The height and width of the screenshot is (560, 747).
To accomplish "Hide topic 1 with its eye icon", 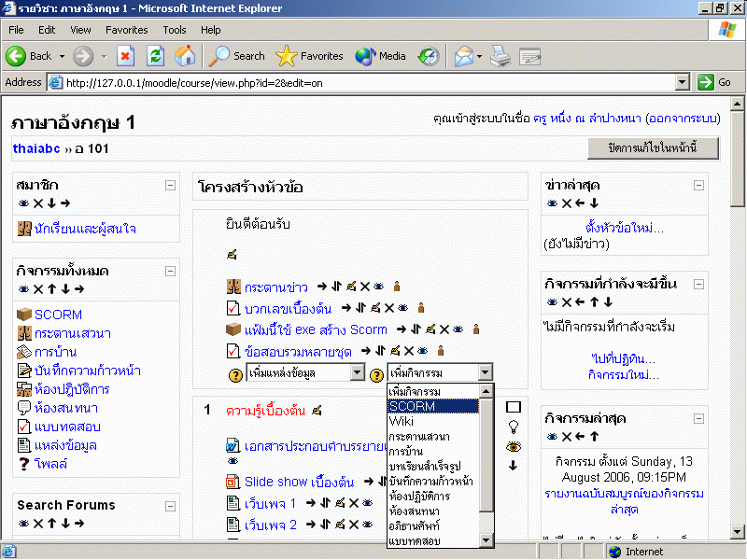I will (x=513, y=446).
